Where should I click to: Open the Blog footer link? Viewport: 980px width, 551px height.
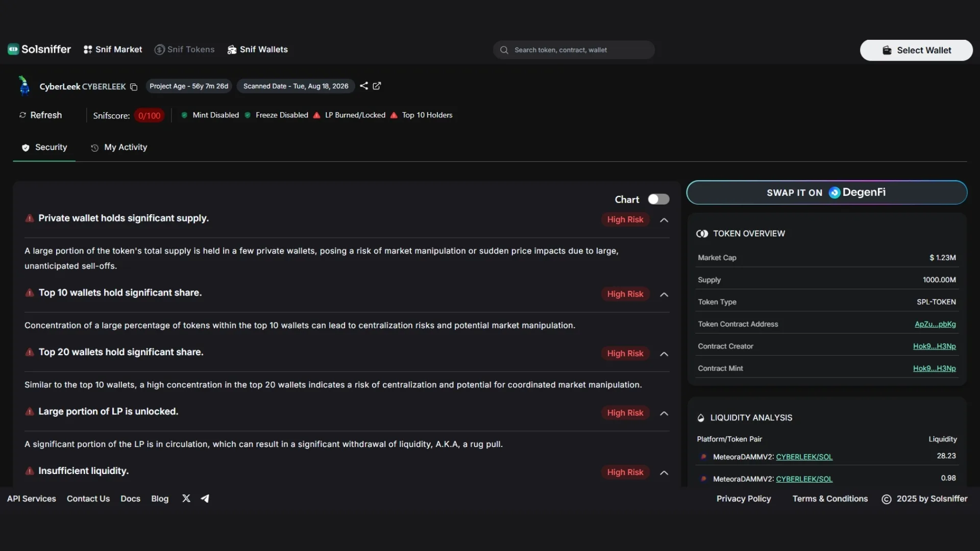click(160, 498)
